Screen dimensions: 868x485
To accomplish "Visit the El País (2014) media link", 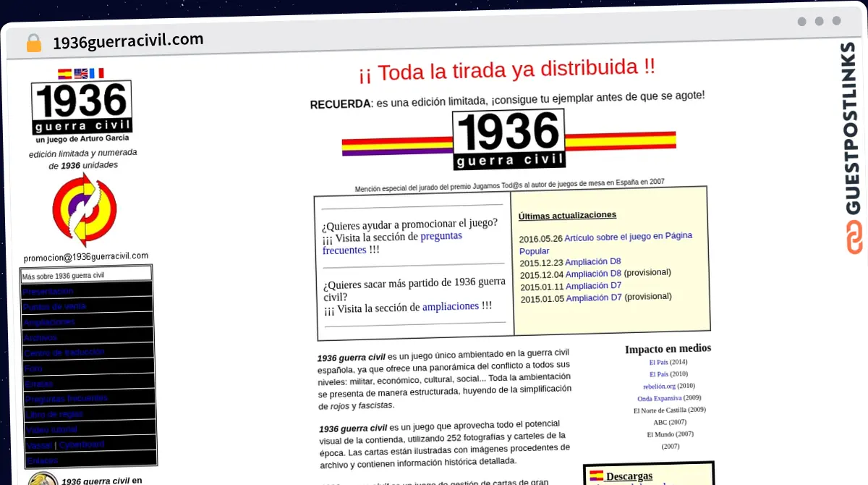I will (658, 361).
